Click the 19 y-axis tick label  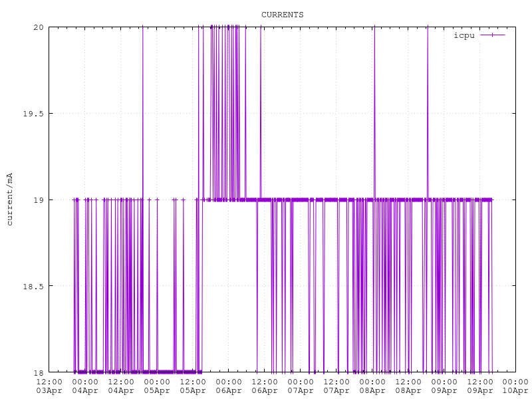click(38, 199)
